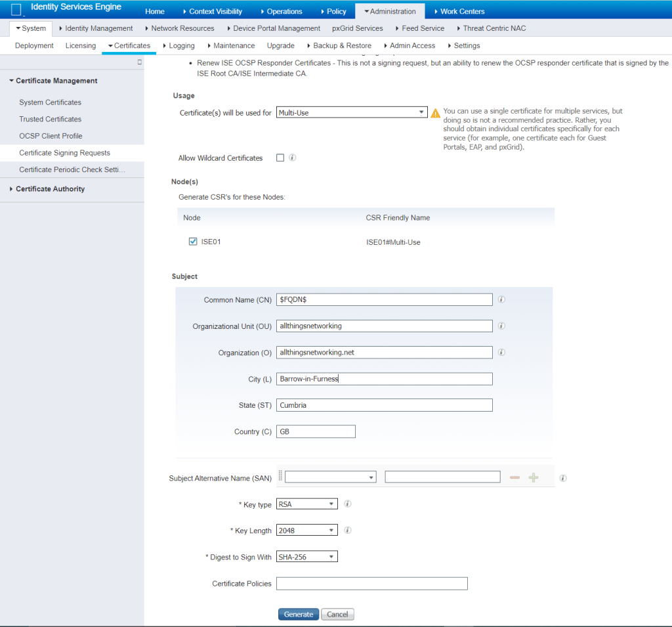The height and width of the screenshot is (627, 672).
Task: Go to the Home tab
Action: 155,11
